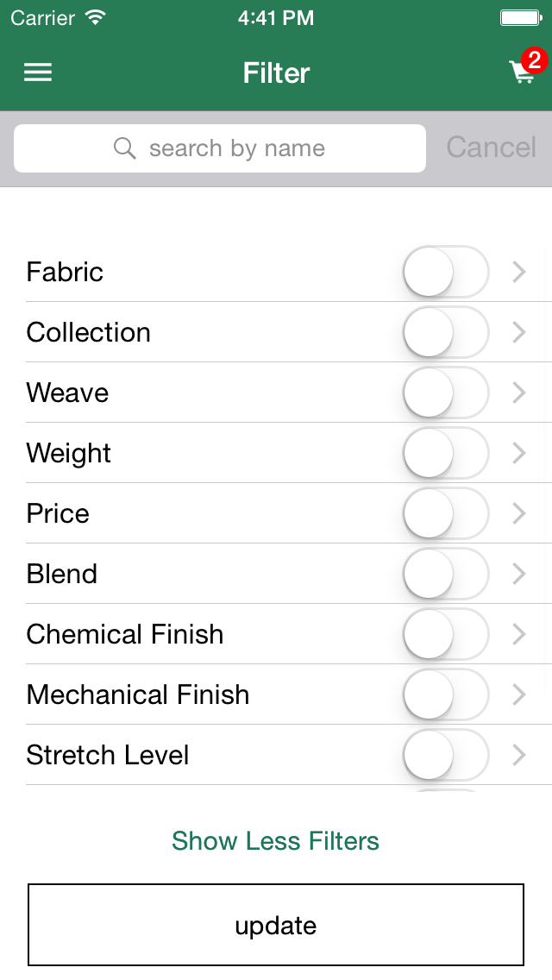Cancel the search

(491, 148)
